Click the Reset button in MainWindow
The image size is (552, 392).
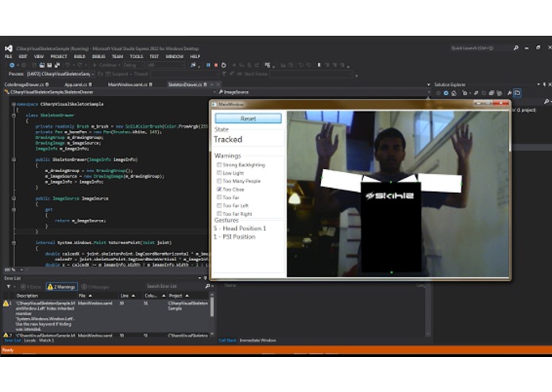(x=248, y=118)
